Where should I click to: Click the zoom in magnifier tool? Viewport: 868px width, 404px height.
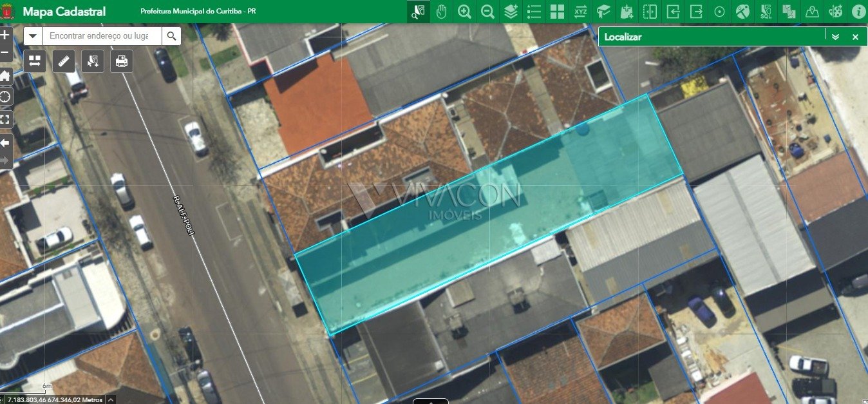(x=464, y=12)
